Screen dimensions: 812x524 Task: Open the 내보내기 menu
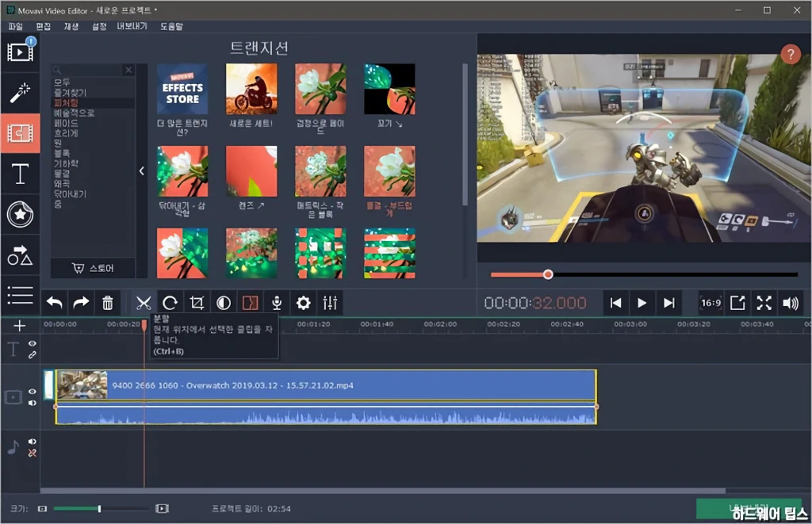click(132, 26)
